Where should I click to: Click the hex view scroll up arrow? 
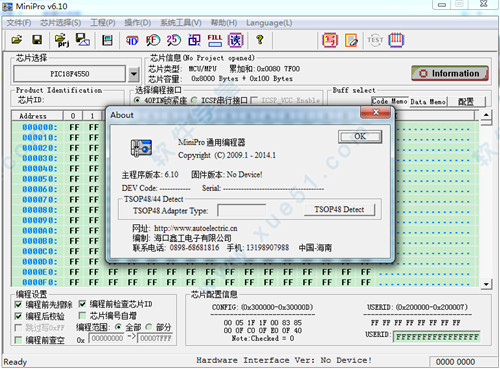tap(486, 115)
